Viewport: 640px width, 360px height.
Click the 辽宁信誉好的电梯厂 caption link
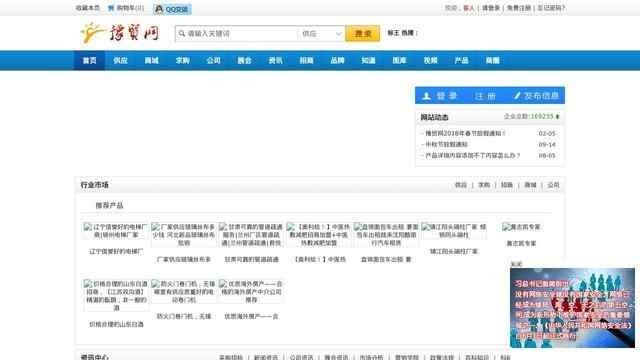tap(116, 251)
